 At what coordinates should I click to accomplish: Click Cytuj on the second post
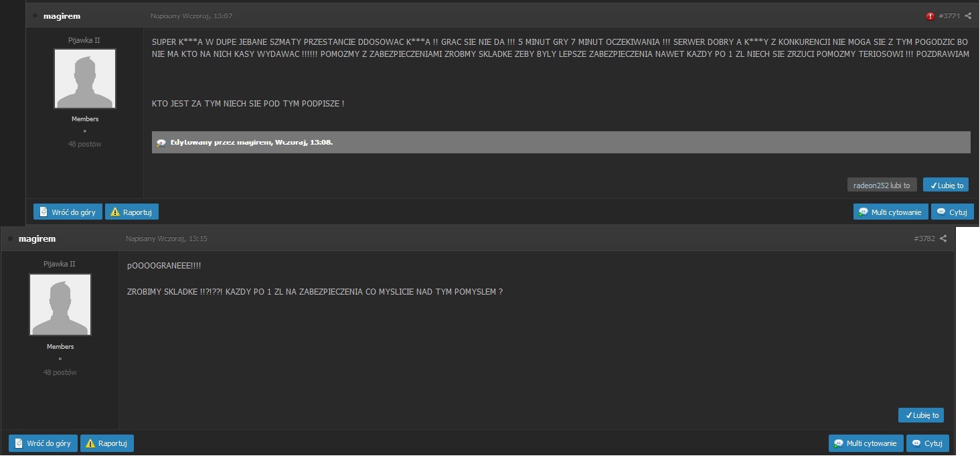[927, 443]
